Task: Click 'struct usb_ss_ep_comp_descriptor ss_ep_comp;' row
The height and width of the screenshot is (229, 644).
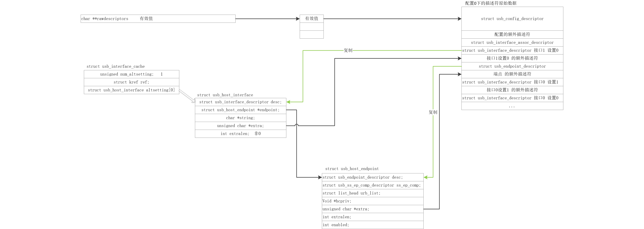Action: click(x=373, y=185)
